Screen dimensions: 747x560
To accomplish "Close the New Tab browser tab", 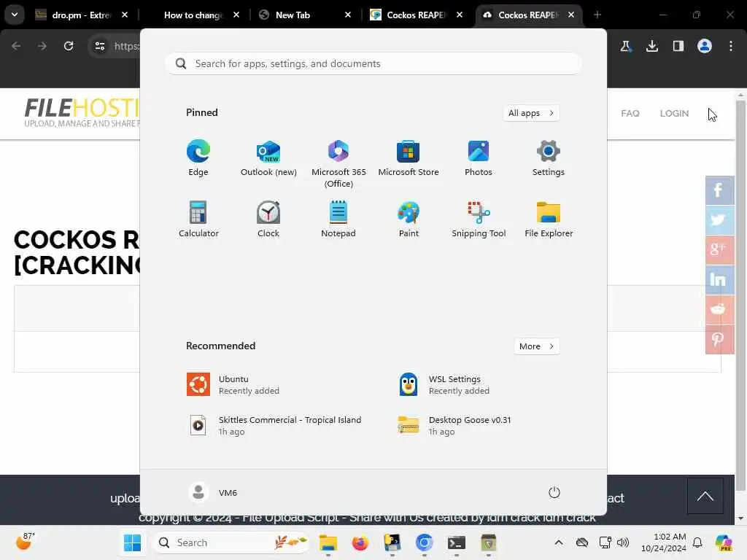I will 348,15.
